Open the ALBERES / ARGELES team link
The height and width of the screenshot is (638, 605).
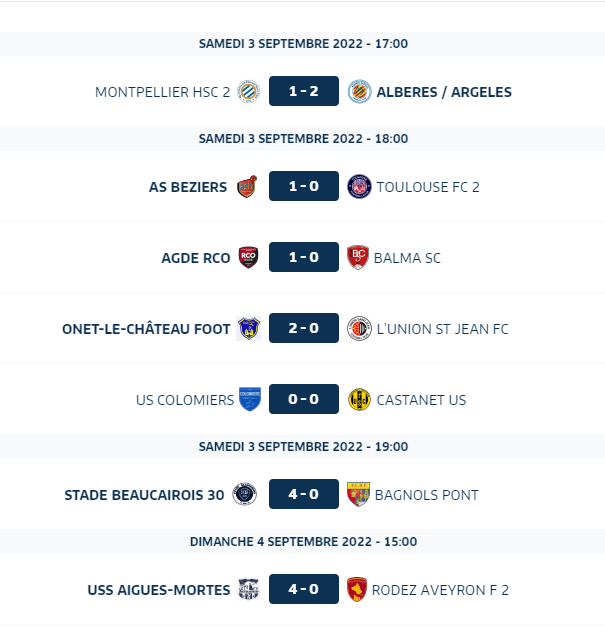444,92
